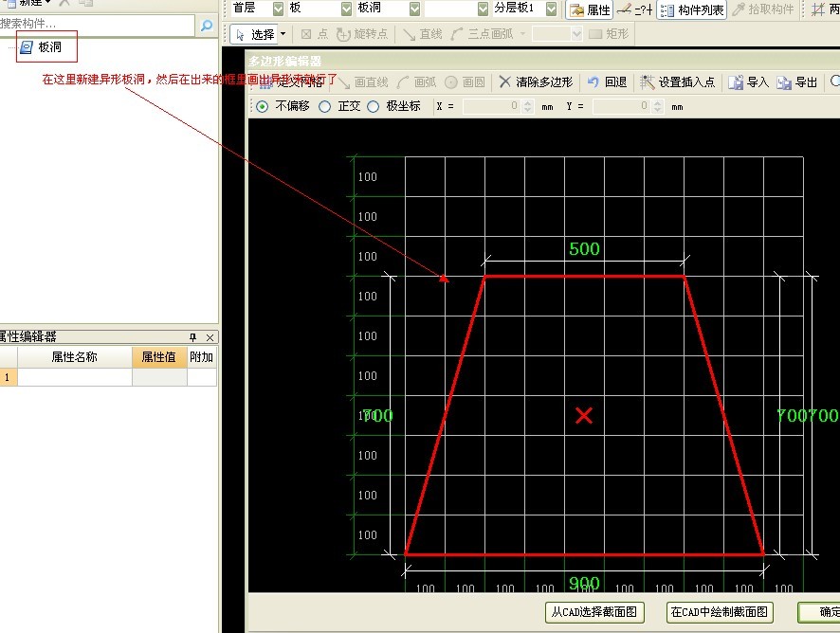Click the 900 bottom dimension label

tap(584, 583)
